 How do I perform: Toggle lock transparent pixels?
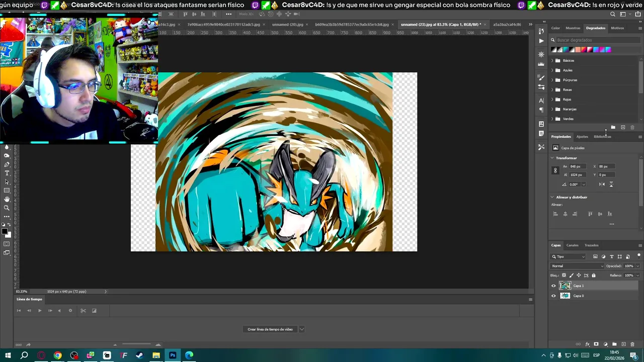pyautogui.click(x=563, y=276)
